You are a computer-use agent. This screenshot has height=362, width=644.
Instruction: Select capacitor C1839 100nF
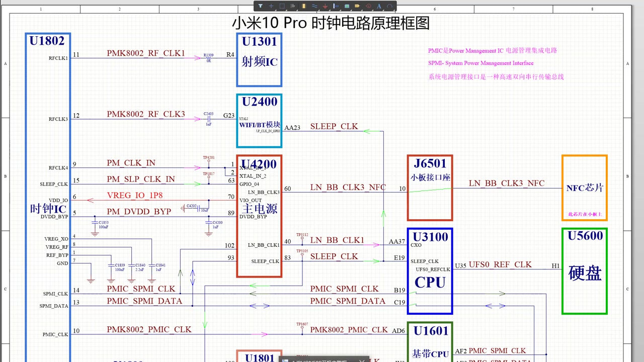111,266
